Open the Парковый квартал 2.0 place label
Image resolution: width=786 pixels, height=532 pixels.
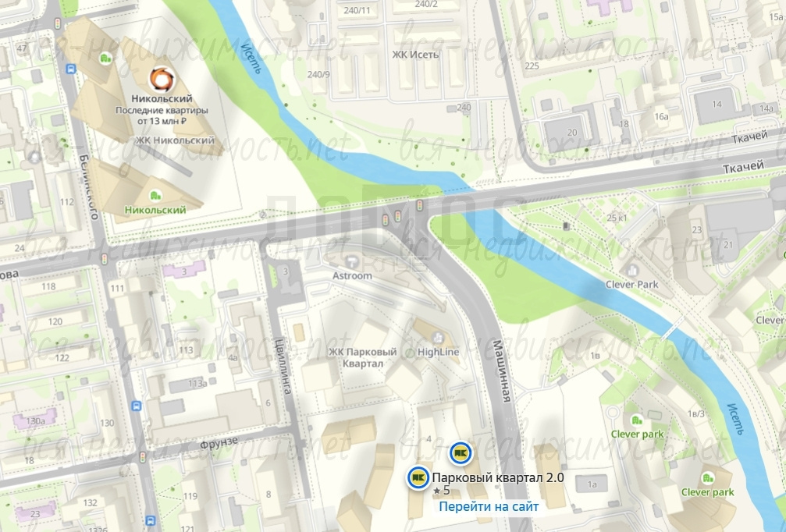coord(498,477)
